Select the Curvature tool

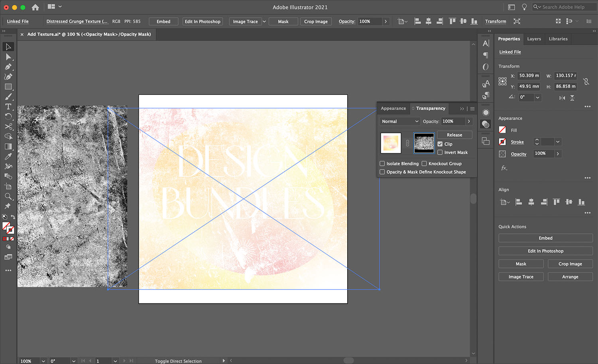(8, 77)
